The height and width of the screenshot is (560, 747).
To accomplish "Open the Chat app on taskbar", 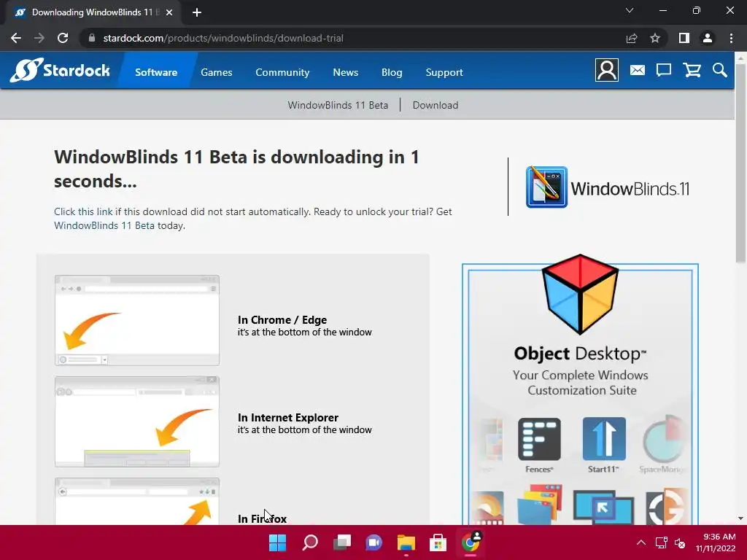I will click(374, 542).
